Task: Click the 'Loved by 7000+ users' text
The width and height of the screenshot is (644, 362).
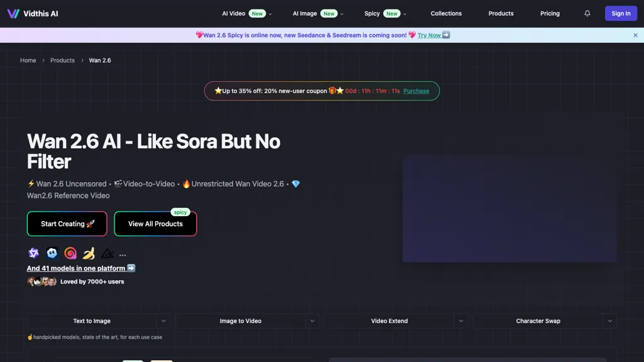Action: pyautogui.click(x=92, y=282)
